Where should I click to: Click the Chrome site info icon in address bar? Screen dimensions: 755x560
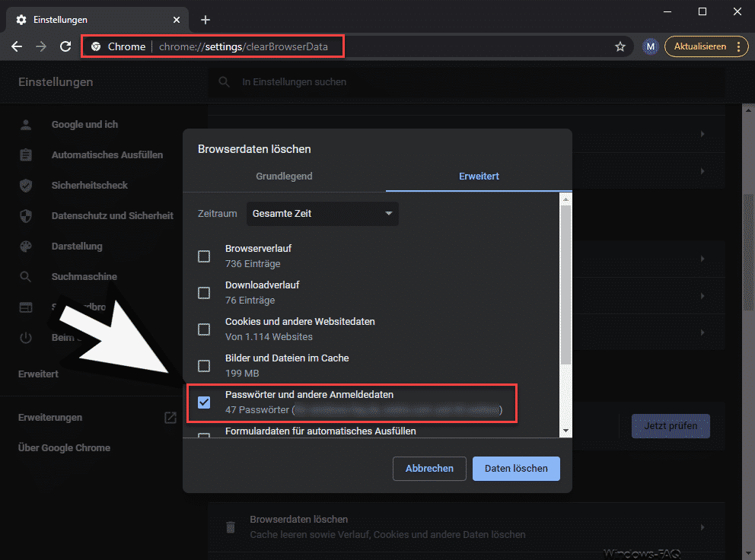[97, 46]
